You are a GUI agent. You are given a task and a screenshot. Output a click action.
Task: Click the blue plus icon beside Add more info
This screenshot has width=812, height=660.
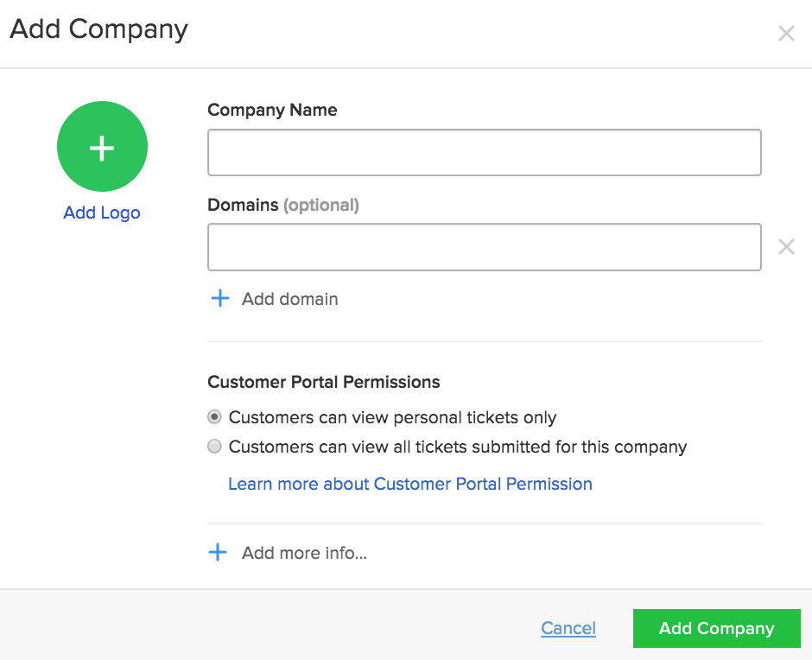pos(218,552)
